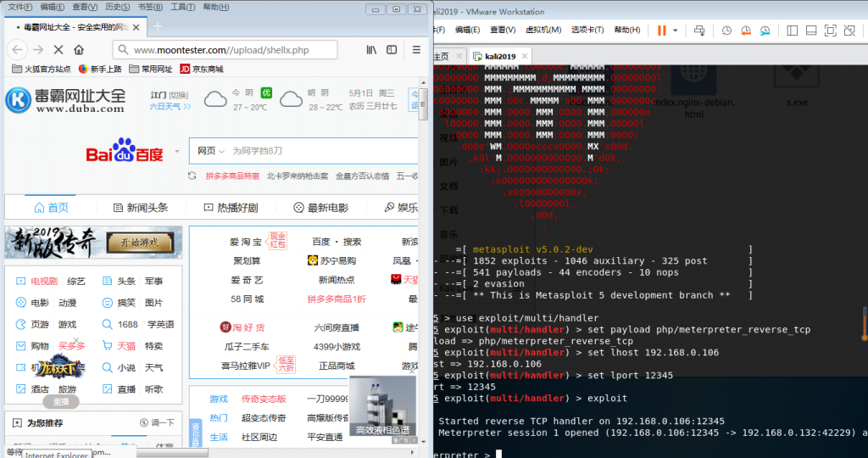Open the 苏宁易购 site link
Viewport: 868px width, 458px height.
331,261
